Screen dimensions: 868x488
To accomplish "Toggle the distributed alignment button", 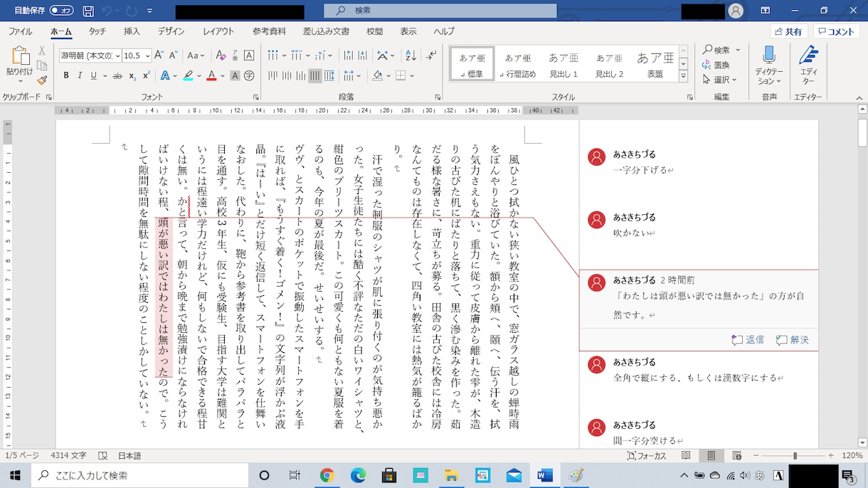I will click(330, 75).
